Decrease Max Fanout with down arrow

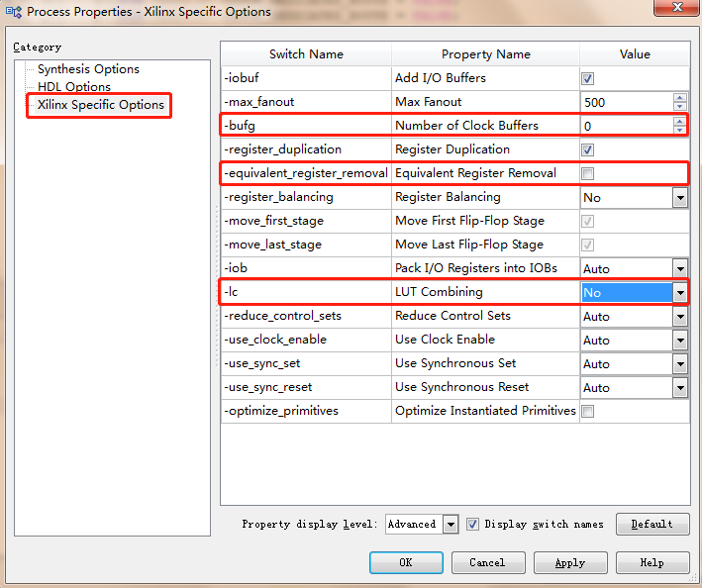(x=679, y=107)
